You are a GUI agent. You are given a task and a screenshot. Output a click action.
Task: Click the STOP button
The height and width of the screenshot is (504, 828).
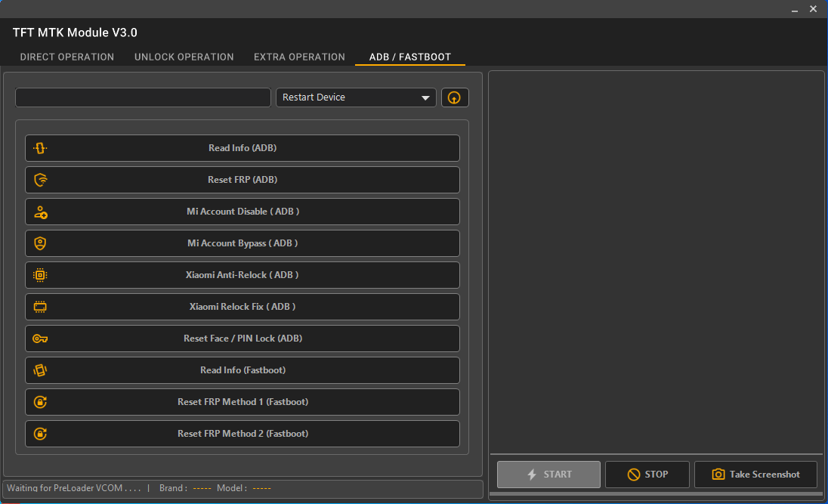tap(647, 475)
